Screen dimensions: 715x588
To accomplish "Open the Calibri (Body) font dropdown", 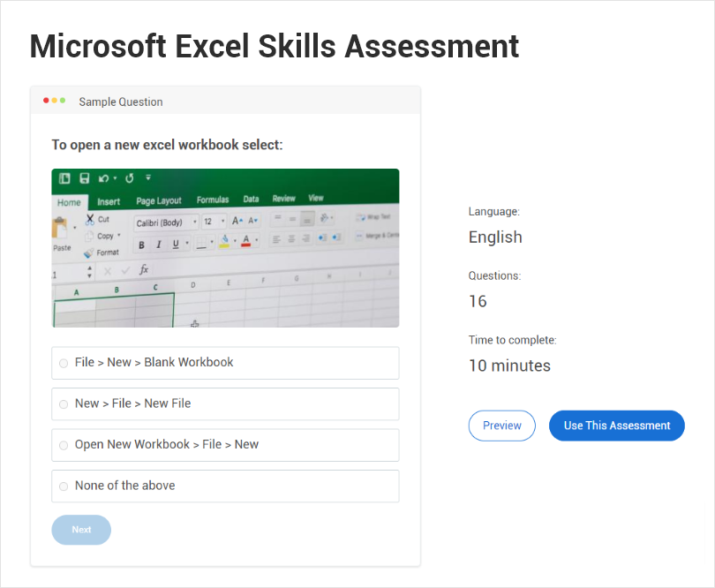I will coord(166,222).
